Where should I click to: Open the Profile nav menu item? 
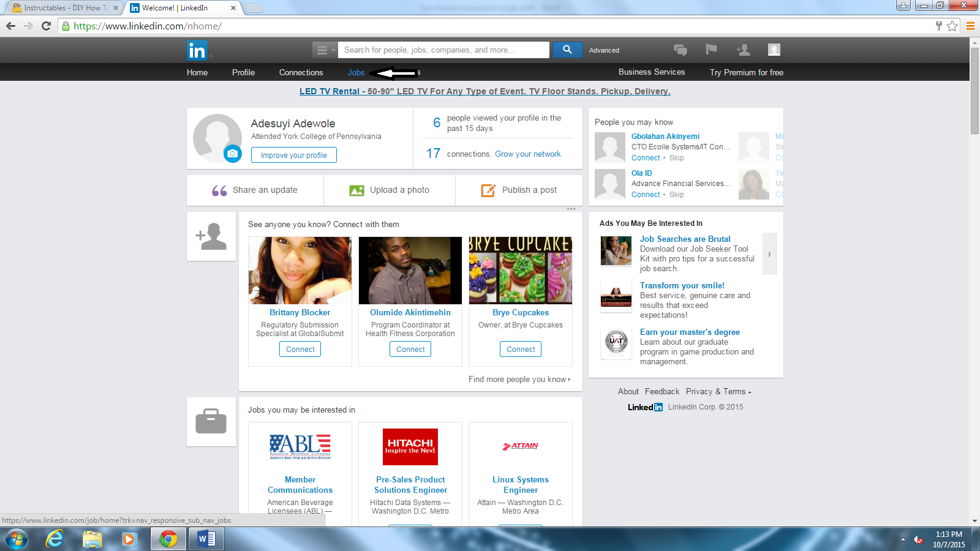(243, 72)
